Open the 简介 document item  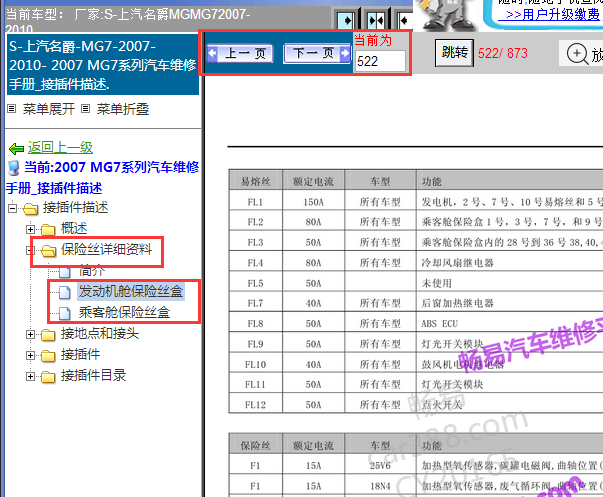click(x=92, y=270)
